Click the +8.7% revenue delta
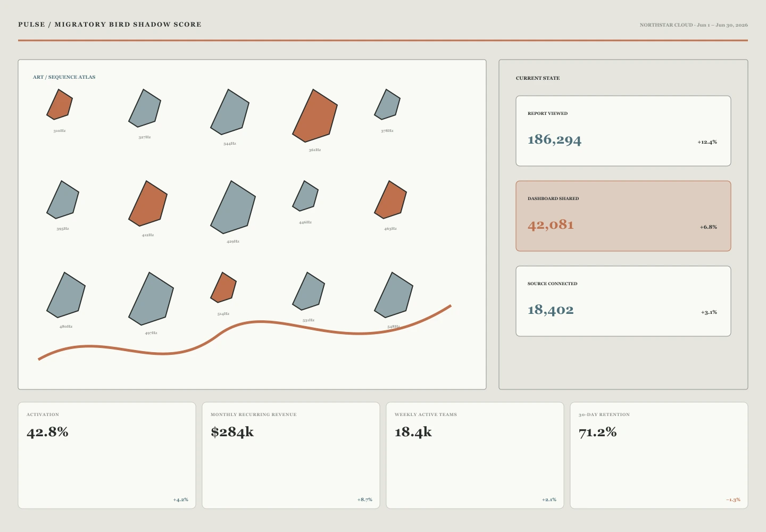 pos(364,500)
